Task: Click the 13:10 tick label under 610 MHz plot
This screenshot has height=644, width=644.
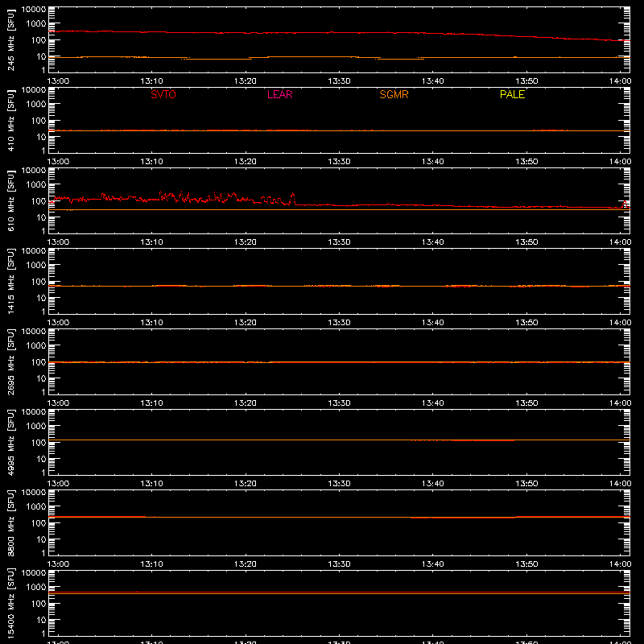Action: [x=151, y=242]
